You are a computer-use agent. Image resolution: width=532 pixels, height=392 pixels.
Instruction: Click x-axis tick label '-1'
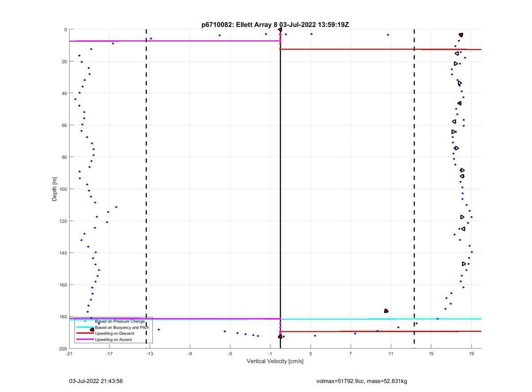[270, 353]
